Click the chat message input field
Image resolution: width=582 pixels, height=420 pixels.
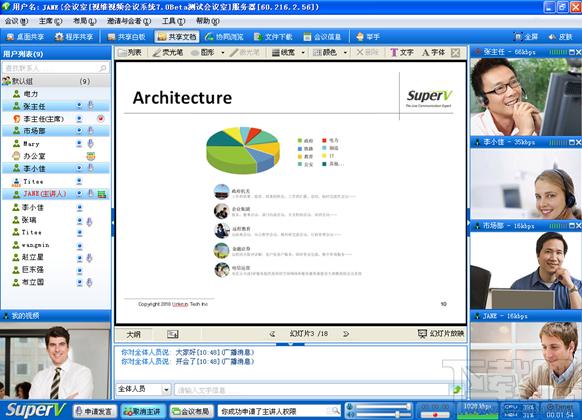pyautogui.click(x=311, y=390)
